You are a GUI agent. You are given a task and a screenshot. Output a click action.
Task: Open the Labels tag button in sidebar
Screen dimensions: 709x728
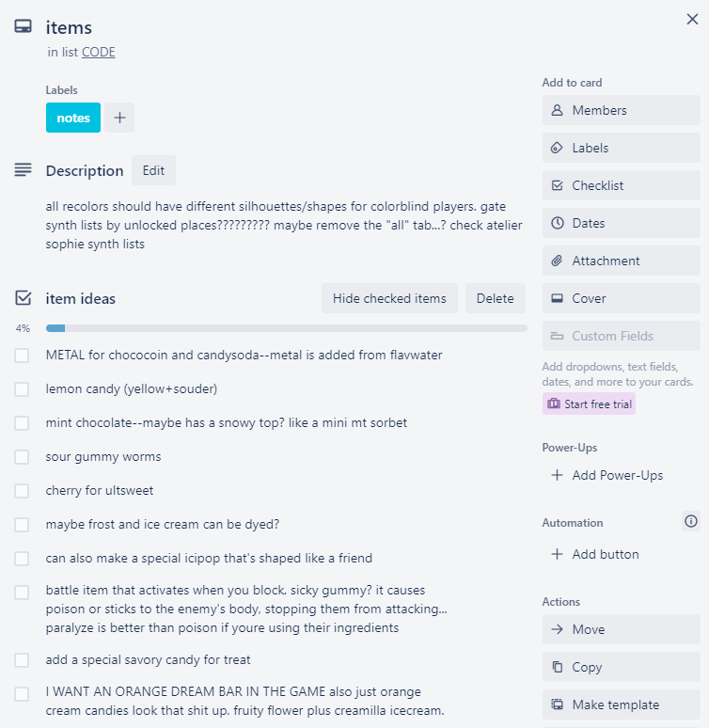pos(621,148)
